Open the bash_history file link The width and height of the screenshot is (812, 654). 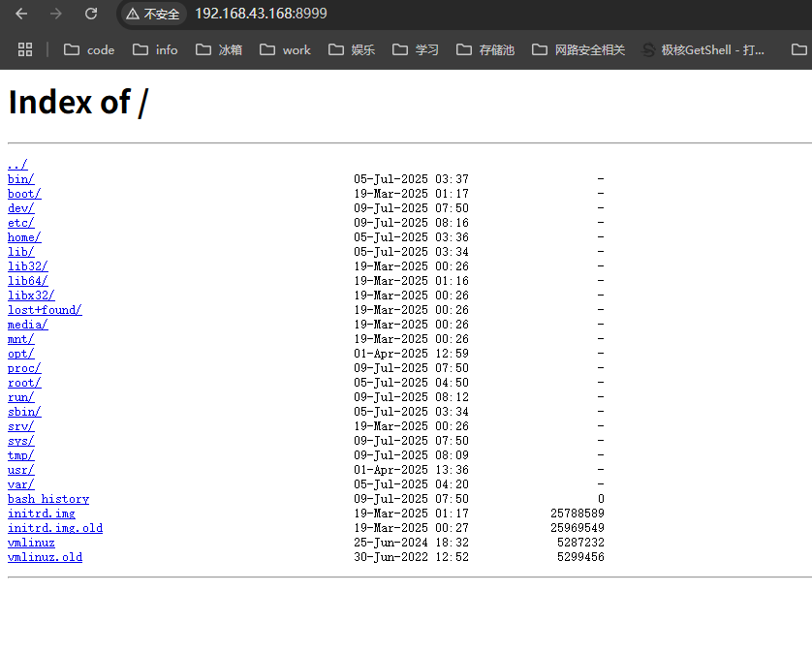pos(48,499)
